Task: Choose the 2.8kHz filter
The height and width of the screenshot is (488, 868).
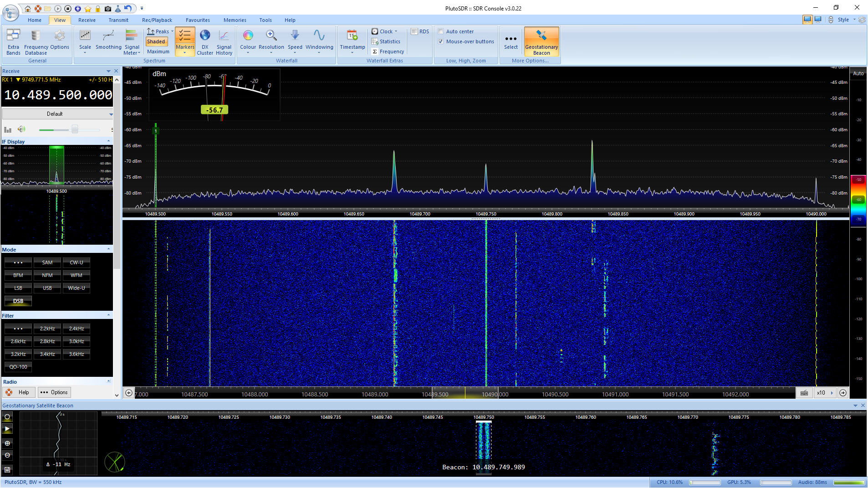Action: (47, 341)
